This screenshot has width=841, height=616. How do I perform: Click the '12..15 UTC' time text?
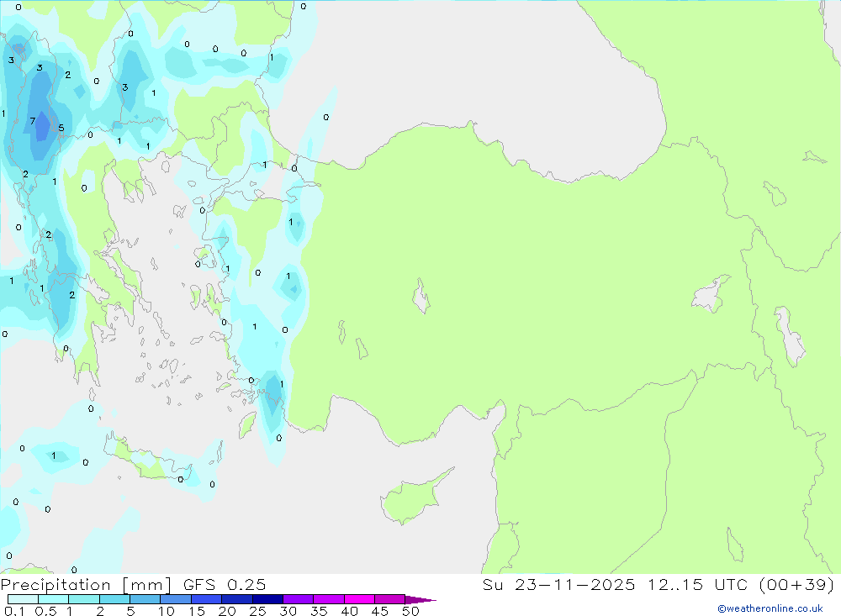pos(697,585)
